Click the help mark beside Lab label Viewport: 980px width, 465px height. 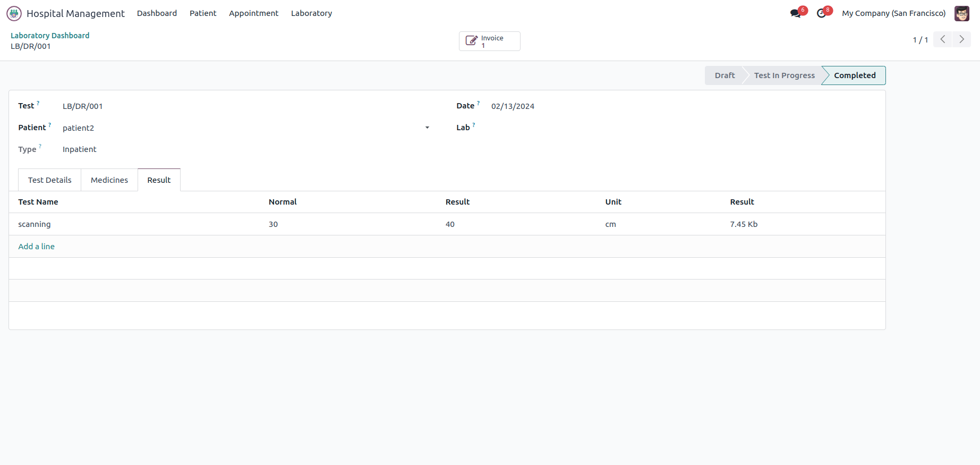(x=473, y=125)
